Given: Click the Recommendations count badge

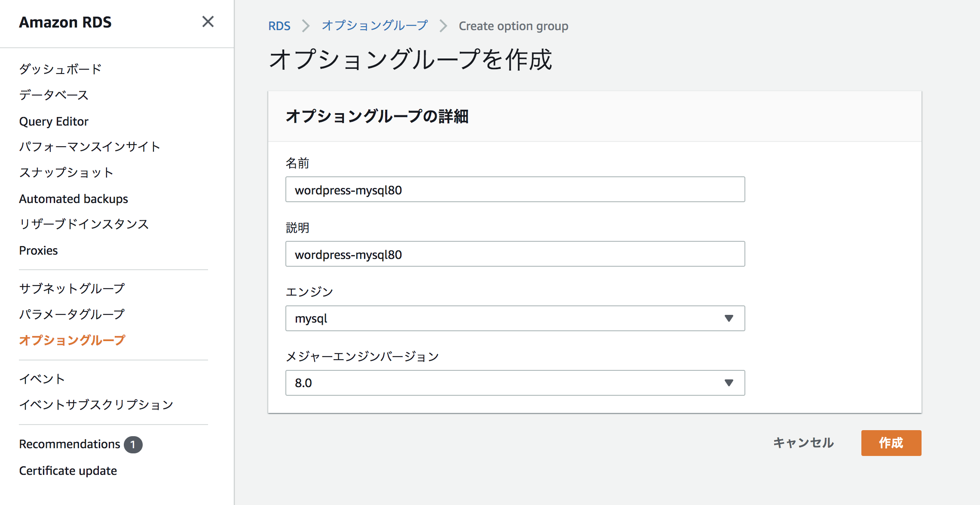Looking at the screenshot, I should tap(133, 445).
